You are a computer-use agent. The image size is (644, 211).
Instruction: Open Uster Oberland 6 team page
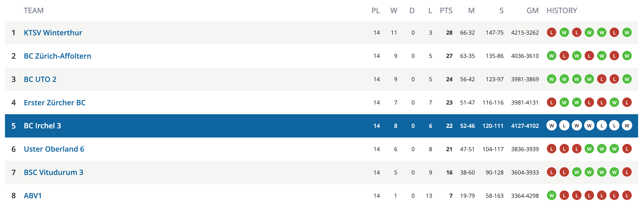[54, 149]
